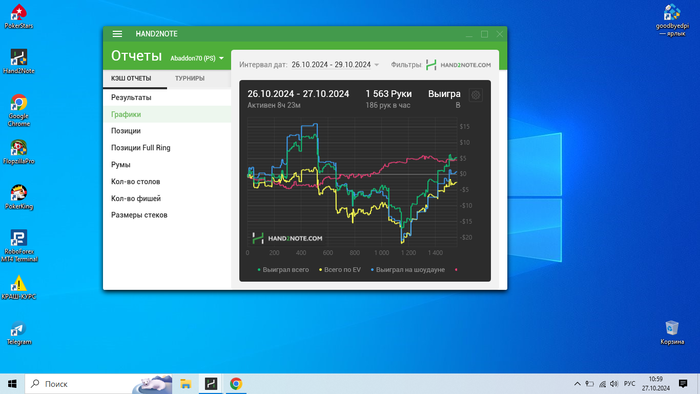Open volume control in tray
The width and height of the screenshot is (700, 394).
point(614,384)
